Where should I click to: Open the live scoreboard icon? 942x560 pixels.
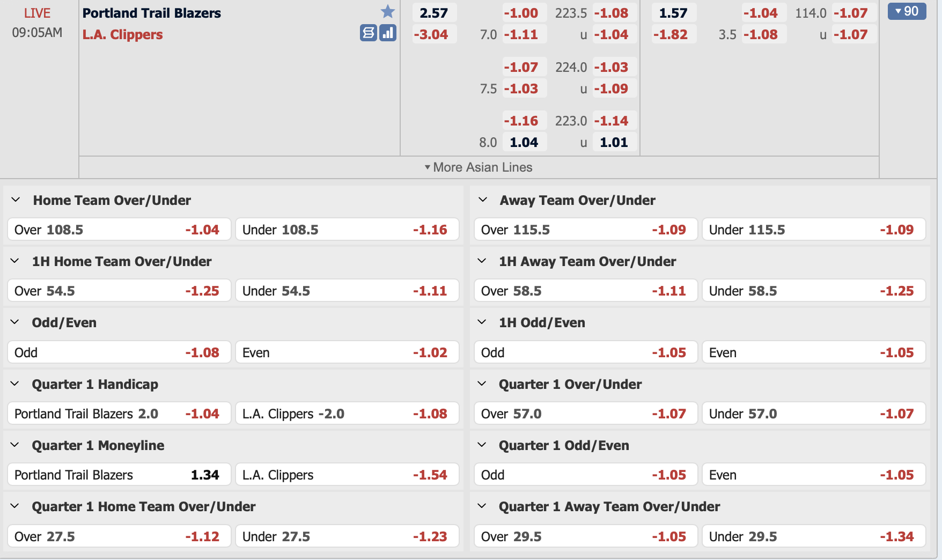pyautogui.click(x=368, y=33)
